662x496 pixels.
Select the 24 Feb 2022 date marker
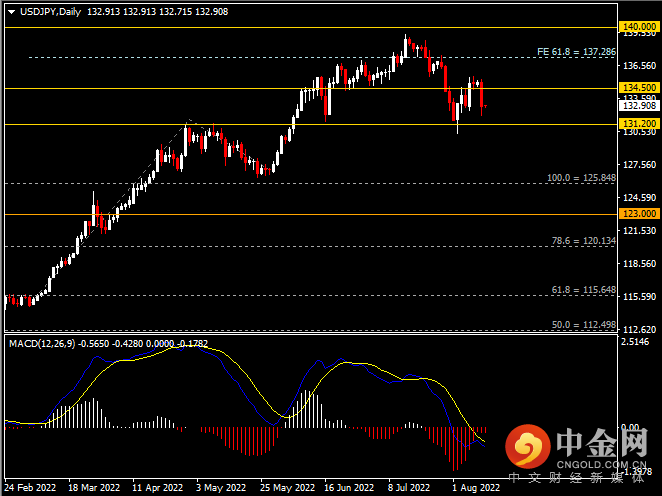click(30, 488)
